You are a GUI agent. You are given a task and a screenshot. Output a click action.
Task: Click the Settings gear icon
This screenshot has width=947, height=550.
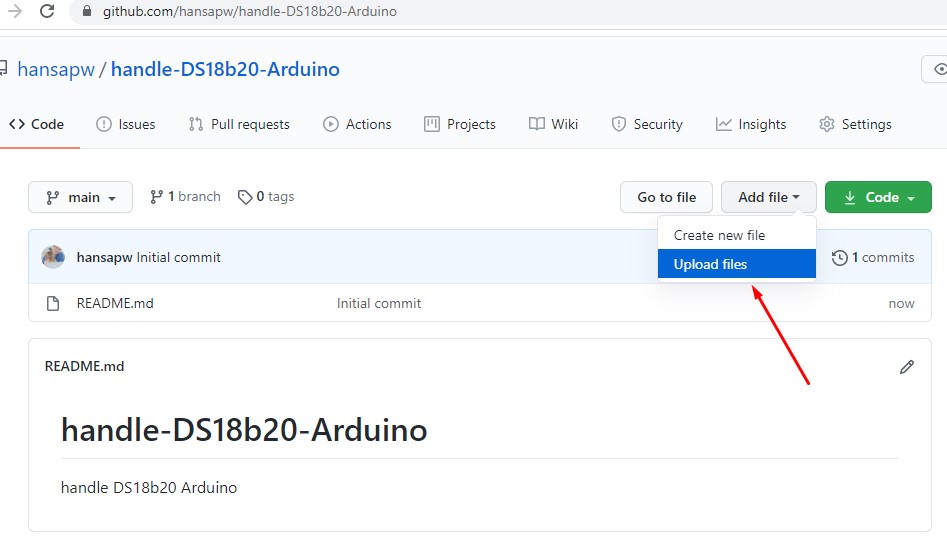tap(827, 124)
